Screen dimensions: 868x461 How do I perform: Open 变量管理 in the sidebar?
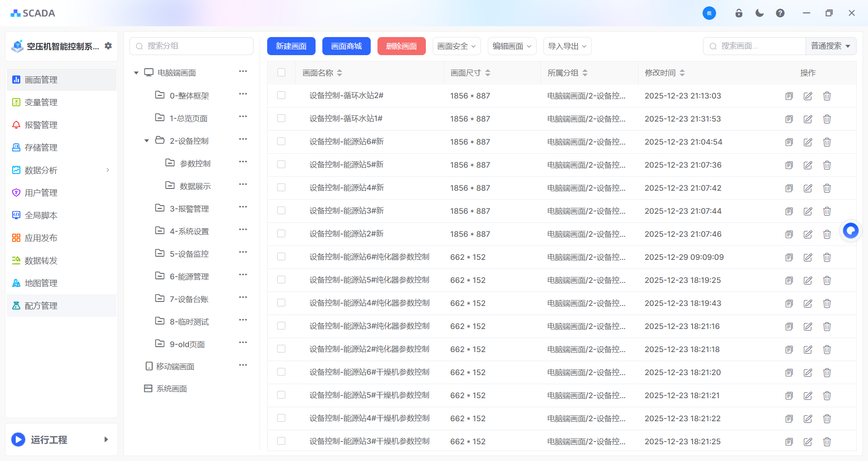(x=41, y=102)
